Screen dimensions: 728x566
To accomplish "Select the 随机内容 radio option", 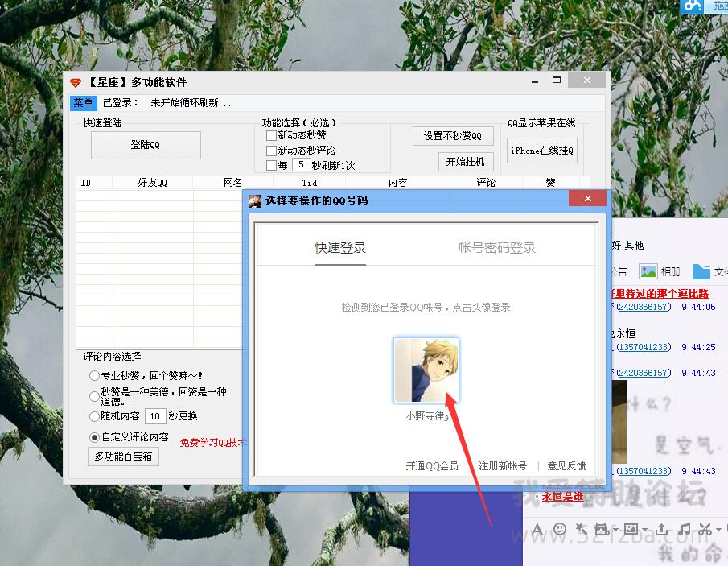I will point(94,416).
